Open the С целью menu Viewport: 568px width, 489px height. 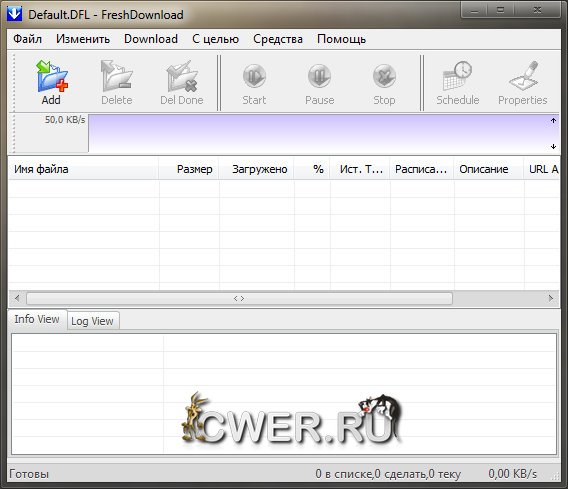click(x=216, y=39)
